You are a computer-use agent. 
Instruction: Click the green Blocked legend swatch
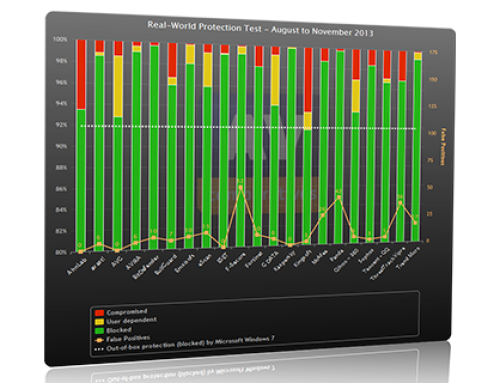click(99, 331)
